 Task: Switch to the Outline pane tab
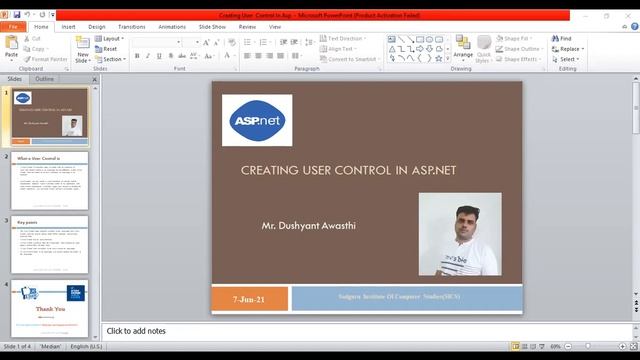(x=44, y=79)
